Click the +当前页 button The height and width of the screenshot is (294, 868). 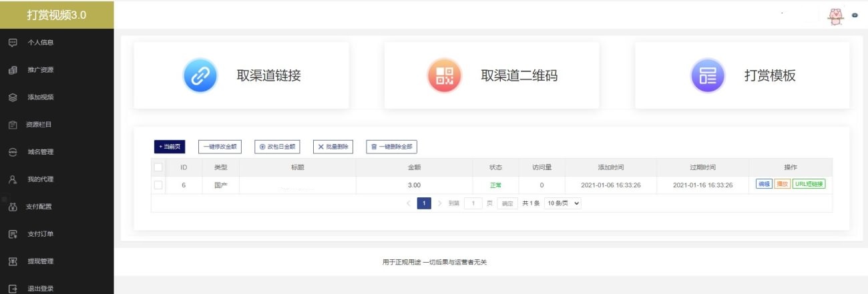pyautogui.click(x=170, y=147)
